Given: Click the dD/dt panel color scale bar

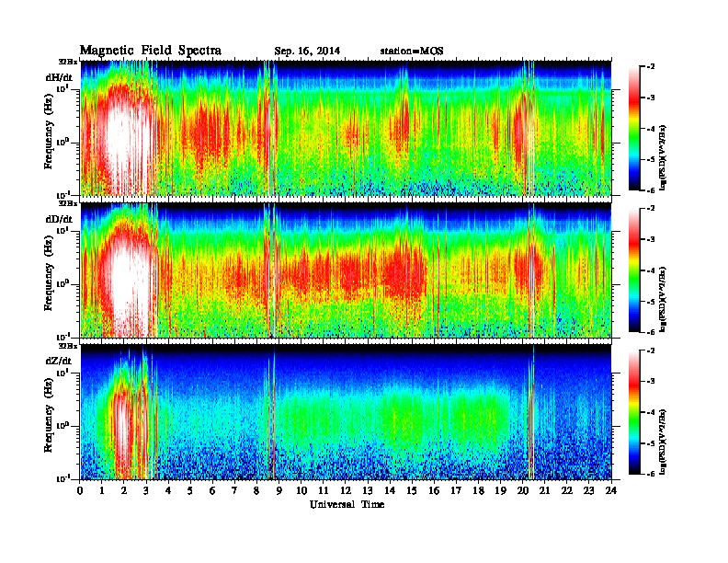Looking at the screenshot, I should tap(634, 270).
